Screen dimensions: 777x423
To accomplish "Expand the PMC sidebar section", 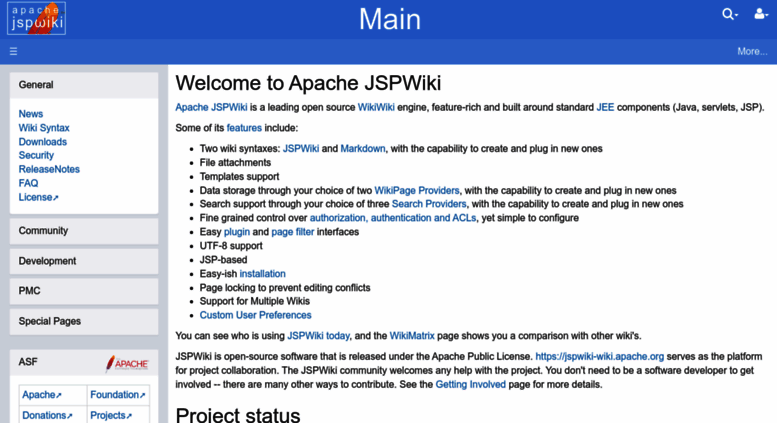I will point(84,291).
